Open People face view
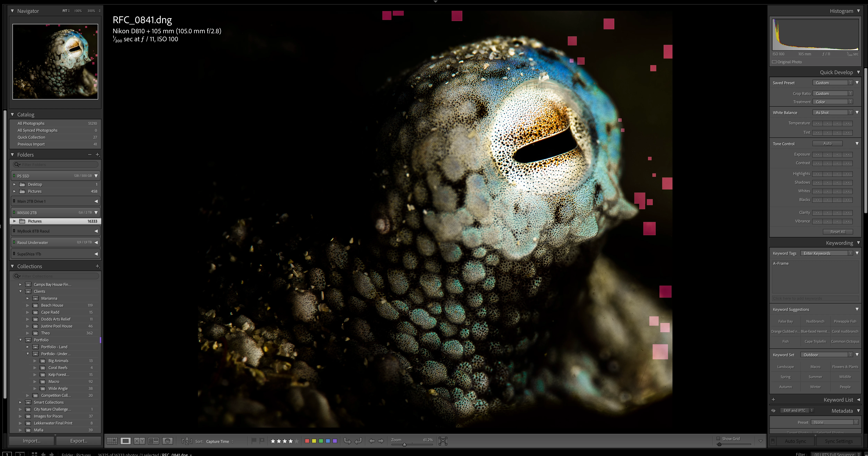Viewport: 868px width, 456px height. coord(167,441)
